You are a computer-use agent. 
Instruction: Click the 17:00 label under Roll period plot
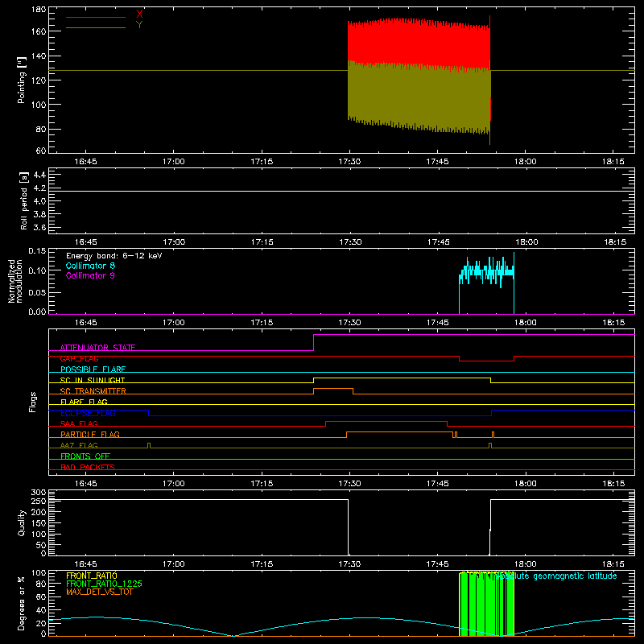174,242
